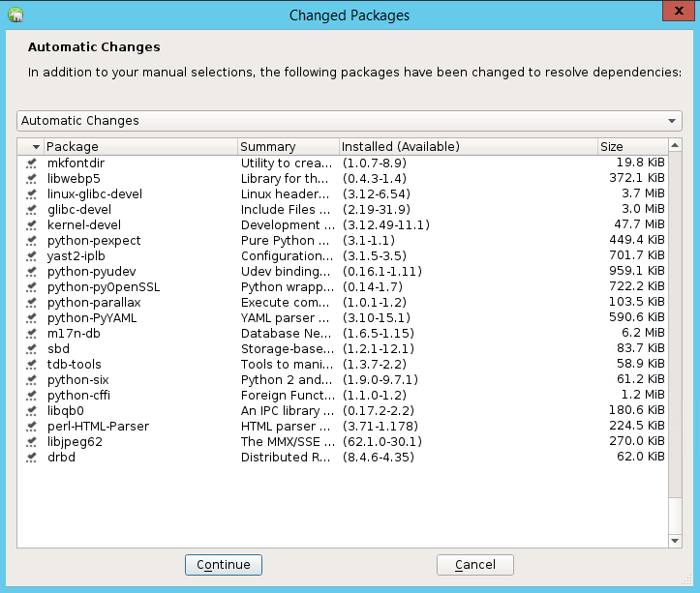
Task: Click the status icon next to yast2-iplb
Action: click(31, 256)
